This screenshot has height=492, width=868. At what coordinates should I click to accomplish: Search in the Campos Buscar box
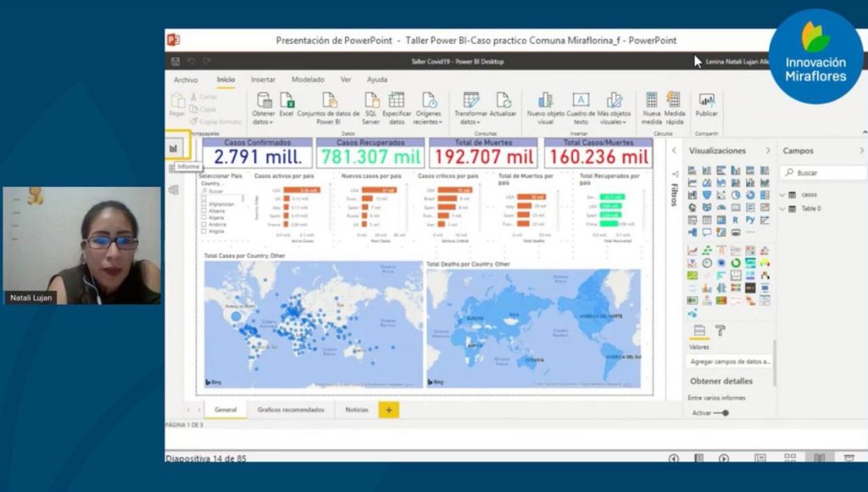click(x=823, y=173)
